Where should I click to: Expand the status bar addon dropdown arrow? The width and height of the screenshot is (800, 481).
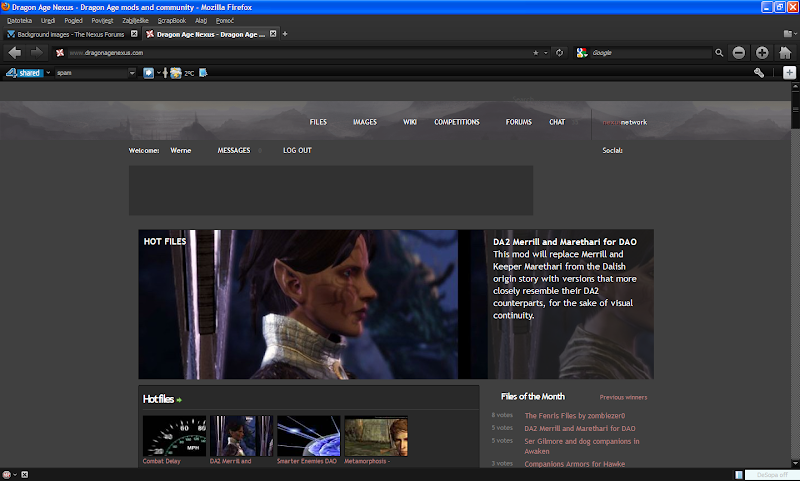pyautogui.click(x=15, y=474)
